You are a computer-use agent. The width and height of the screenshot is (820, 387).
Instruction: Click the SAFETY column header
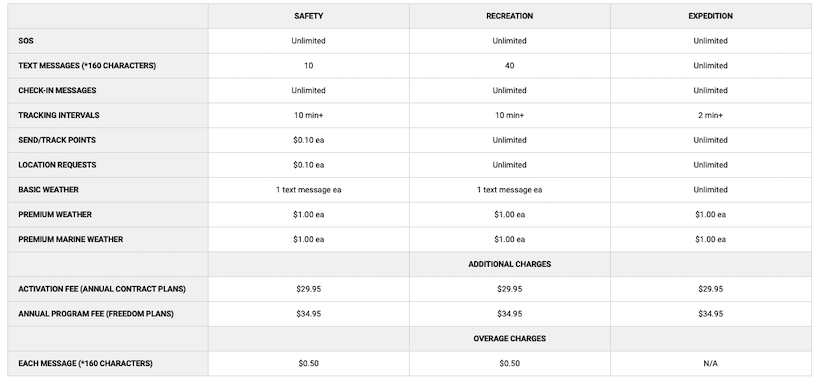tap(308, 16)
